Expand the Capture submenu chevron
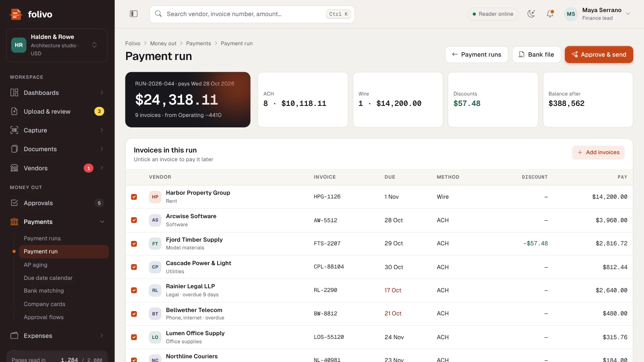This screenshot has height=362, width=644. (x=102, y=130)
